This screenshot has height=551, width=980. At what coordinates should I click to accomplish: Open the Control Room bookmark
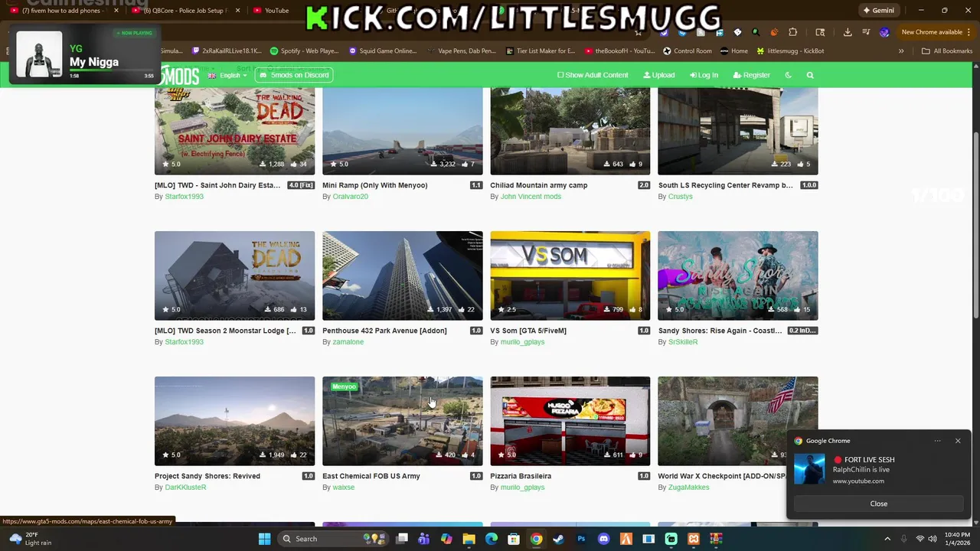(x=688, y=51)
